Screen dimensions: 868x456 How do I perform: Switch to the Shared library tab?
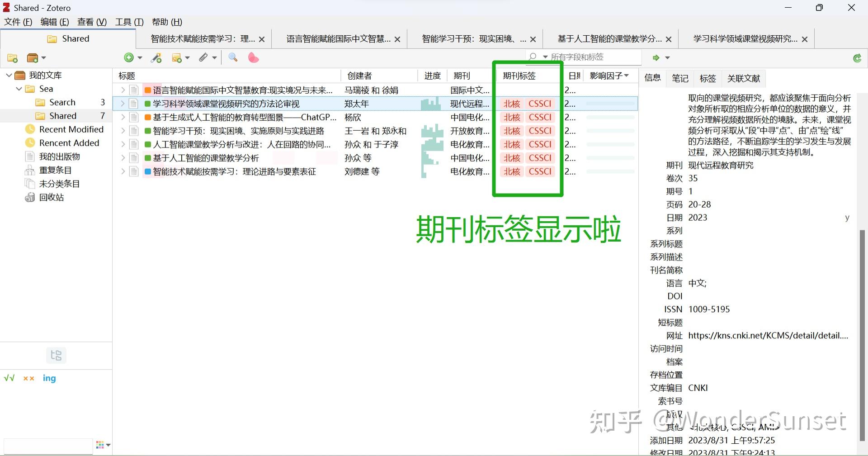point(68,39)
